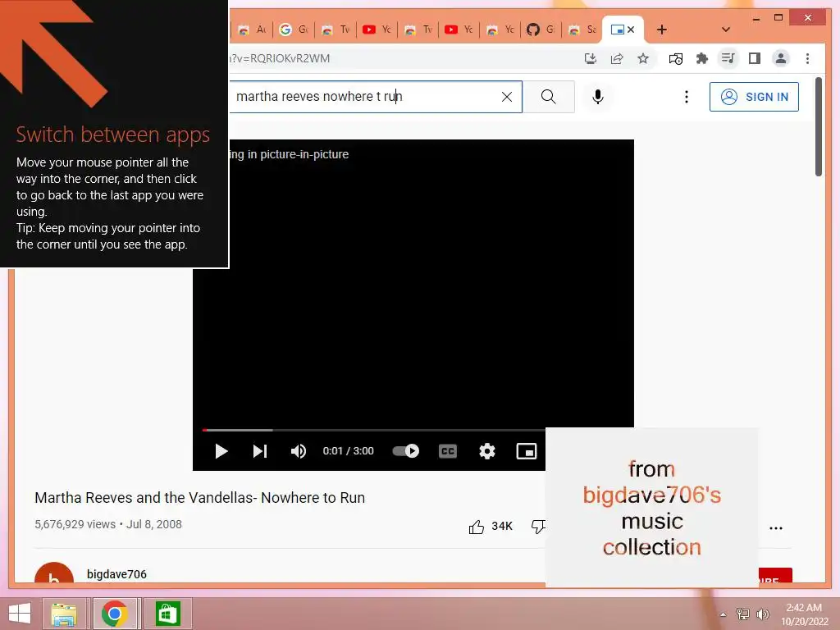This screenshot has width=840, height=630.
Task: Open the system volume tray icon
Action: point(762,614)
